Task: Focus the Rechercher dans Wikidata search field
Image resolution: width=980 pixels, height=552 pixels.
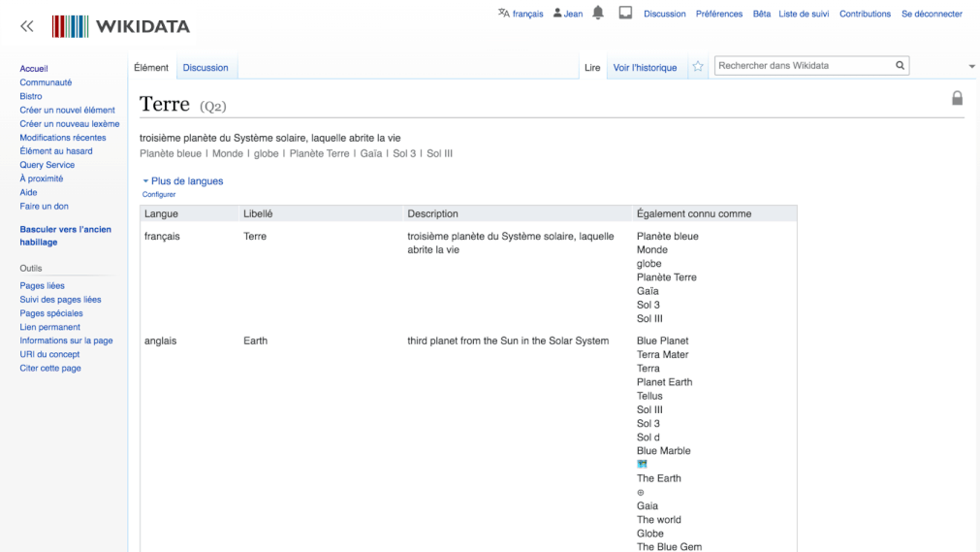Action: click(803, 66)
